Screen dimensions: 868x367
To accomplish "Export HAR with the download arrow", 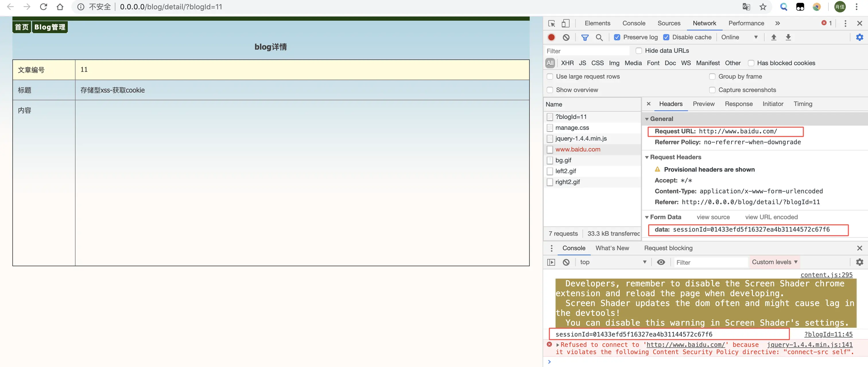I will click(788, 37).
